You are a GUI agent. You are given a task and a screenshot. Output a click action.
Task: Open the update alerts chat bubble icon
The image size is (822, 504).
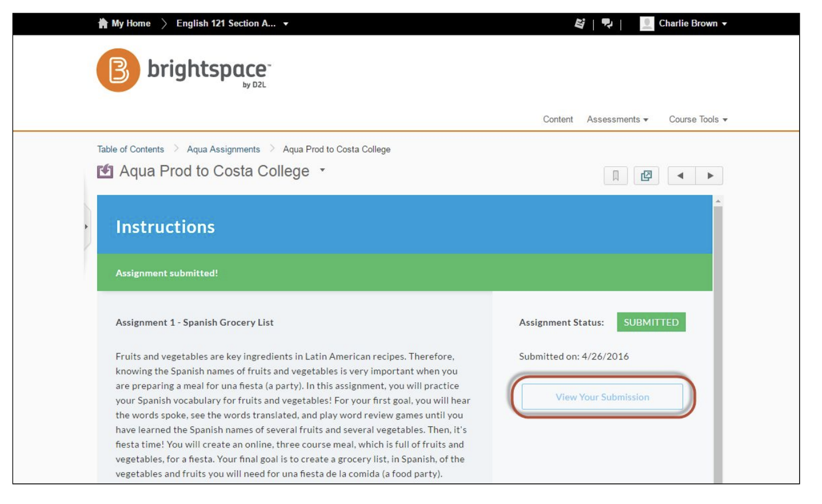pyautogui.click(x=607, y=23)
